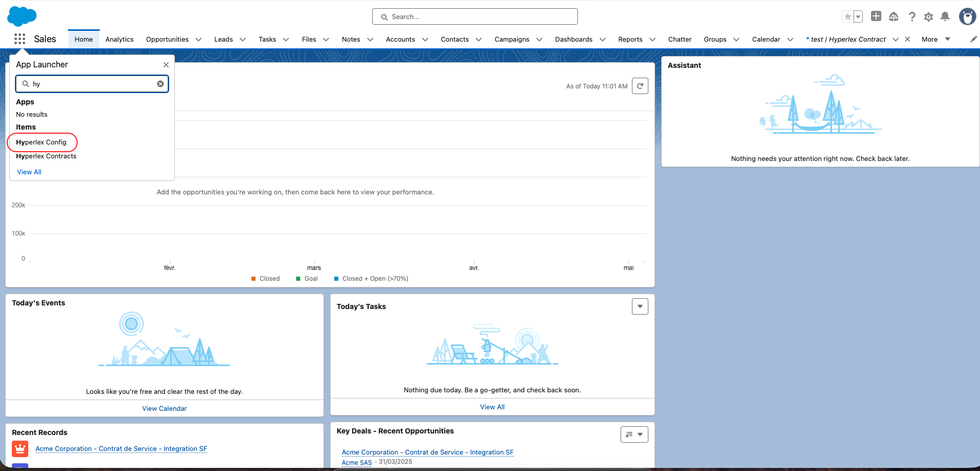
Task: Open Acme Corporation opportunity in Key Deals
Action: 428,452
